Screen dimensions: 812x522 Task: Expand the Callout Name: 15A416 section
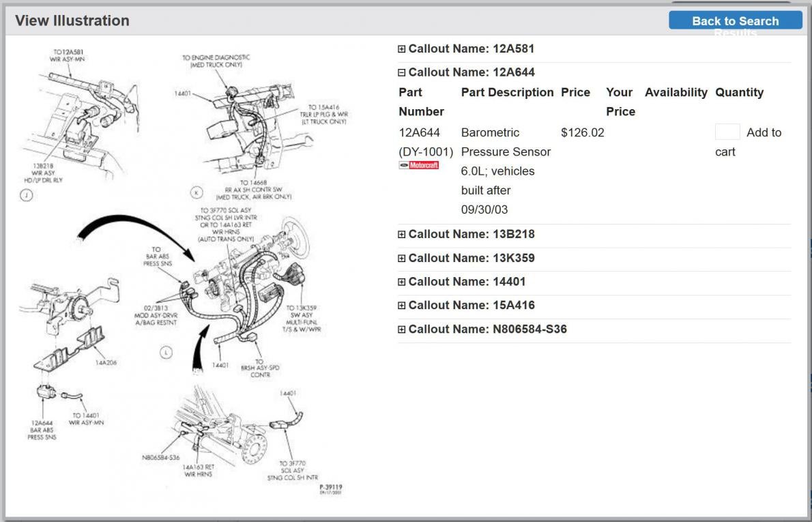click(401, 306)
